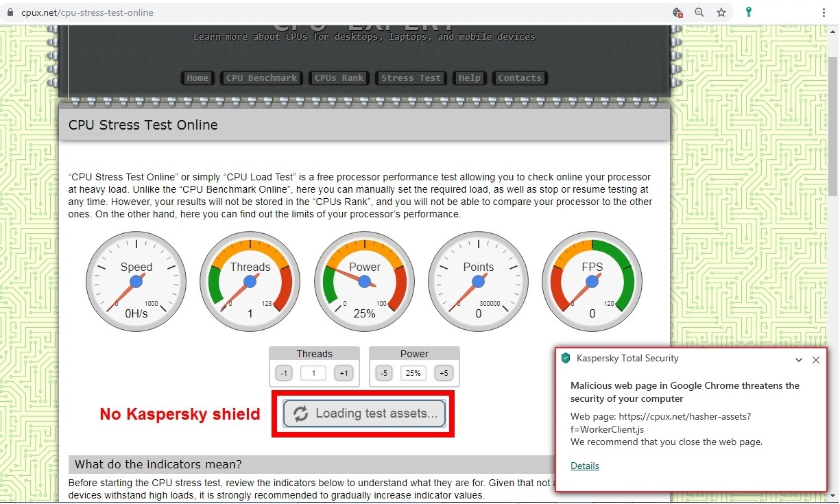Screen dimensions: 840x504
Task: Click the zoom magnifier icon in the address bar
Action: click(x=699, y=12)
